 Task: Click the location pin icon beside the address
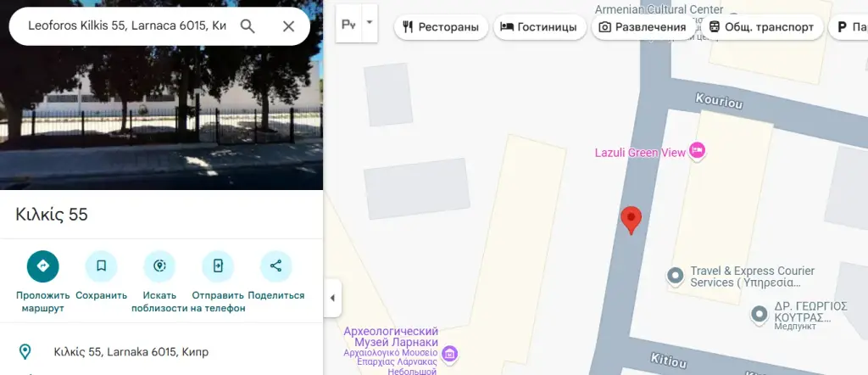click(25, 352)
